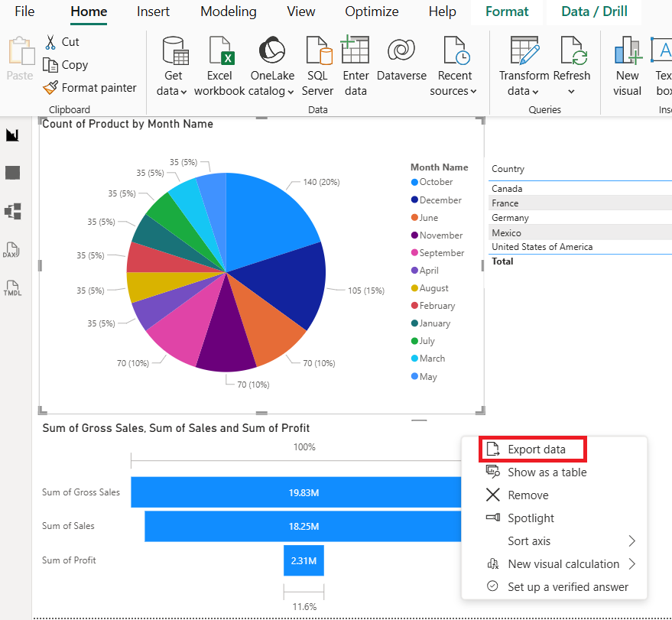Select Canada row in Country table
Viewport: 672px width, 620px height.
pos(579,189)
